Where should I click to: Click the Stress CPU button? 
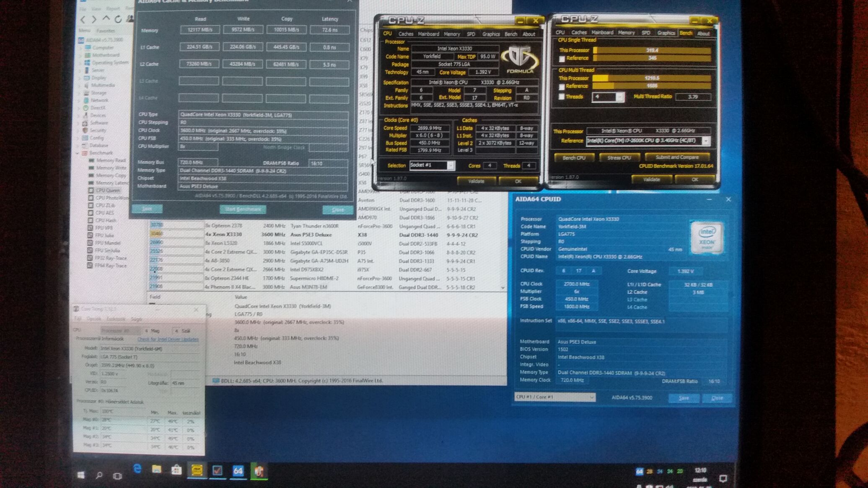coord(619,158)
